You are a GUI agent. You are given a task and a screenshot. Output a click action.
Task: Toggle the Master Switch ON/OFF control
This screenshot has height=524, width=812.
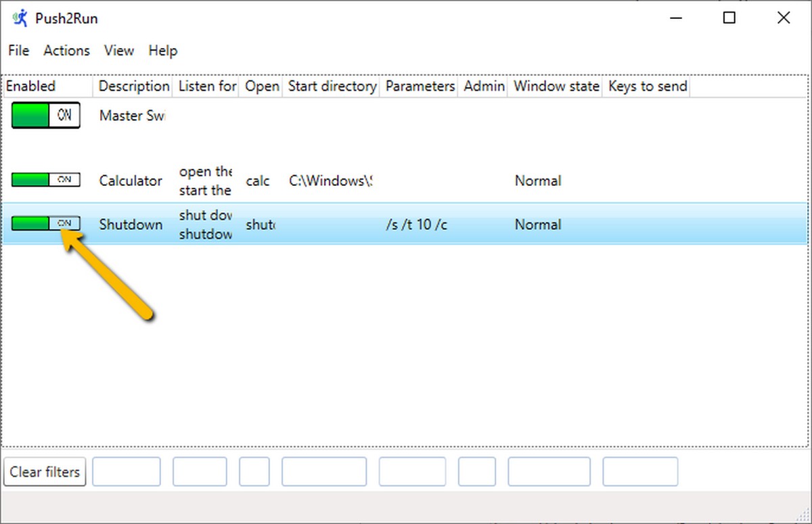click(46, 116)
